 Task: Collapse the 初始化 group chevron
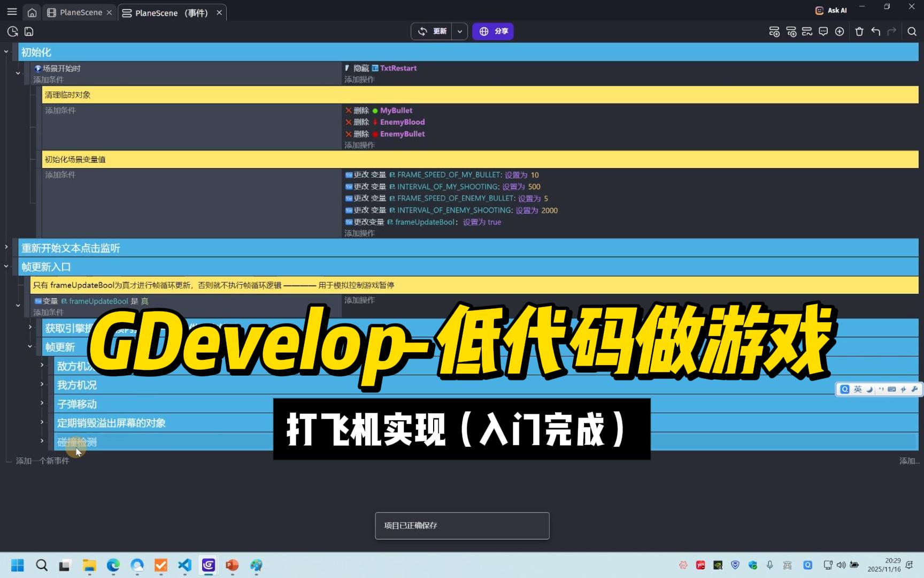pos(6,51)
